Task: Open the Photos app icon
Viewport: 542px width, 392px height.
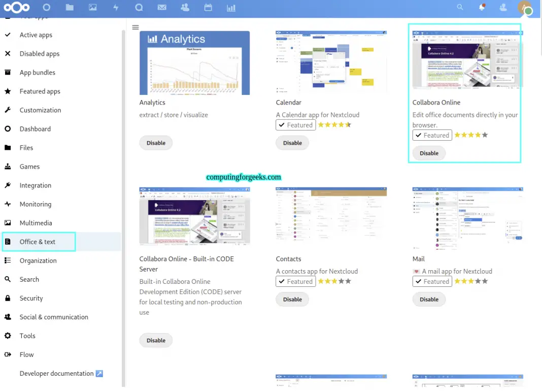Action: point(92,8)
